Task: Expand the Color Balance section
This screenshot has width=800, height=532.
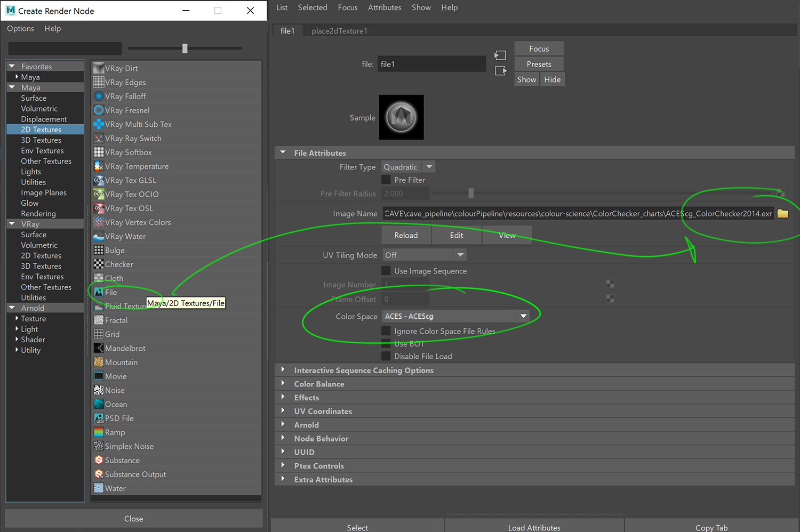Action: pyautogui.click(x=283, y=384)
